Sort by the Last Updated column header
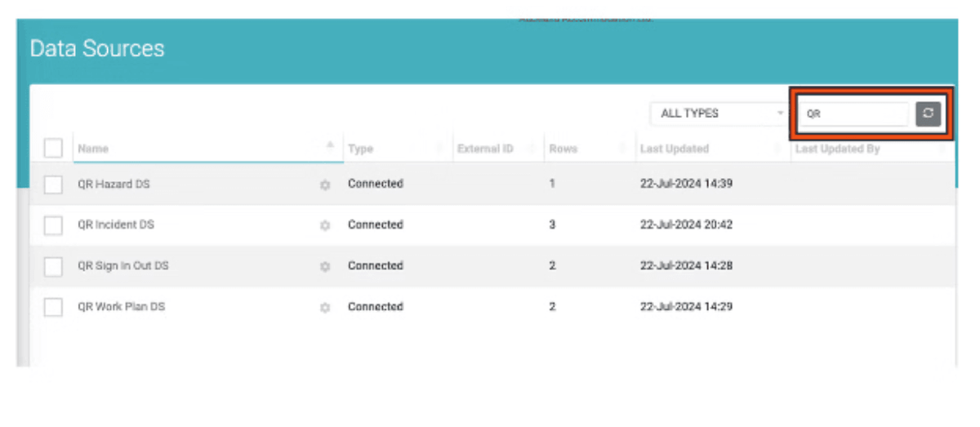Screen dimensions: 980x427 [674, 149]
